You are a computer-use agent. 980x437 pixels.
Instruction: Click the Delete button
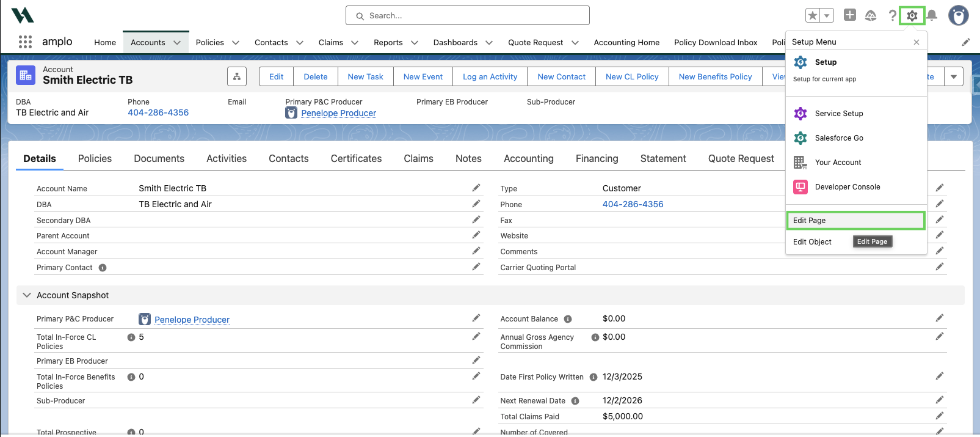[x=316, y=77]
